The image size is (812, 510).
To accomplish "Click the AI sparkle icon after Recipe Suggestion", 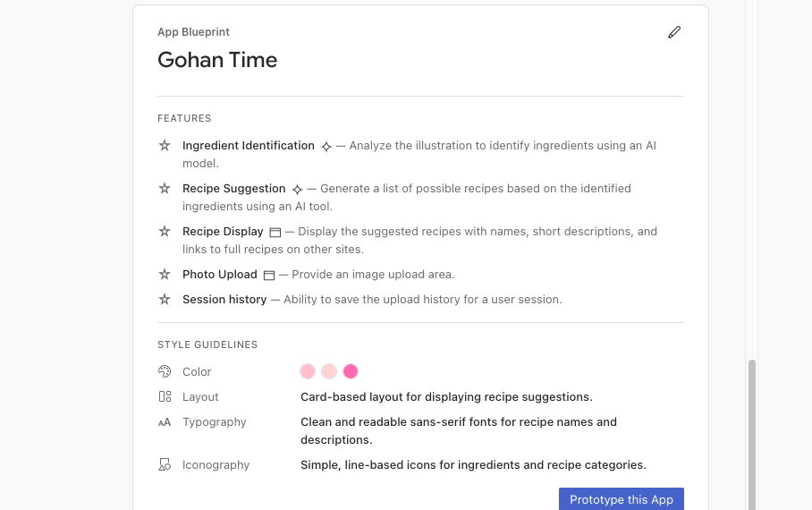I will [298, 189].
